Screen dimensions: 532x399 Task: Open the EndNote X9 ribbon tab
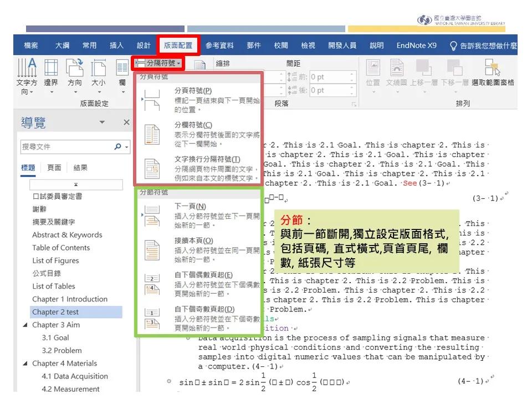click(x=416, y=45)
